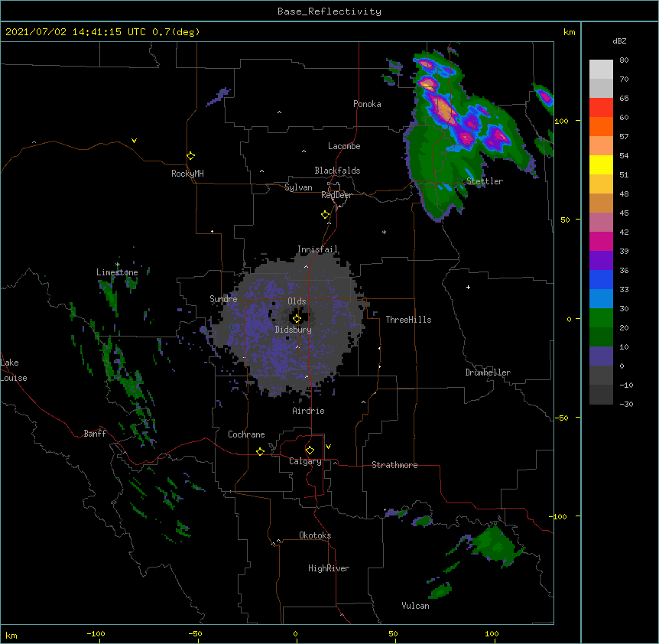Viewport: 659px width, 644px height.
Task: Click the radar site marker near Olds
Action: point(297,318)
